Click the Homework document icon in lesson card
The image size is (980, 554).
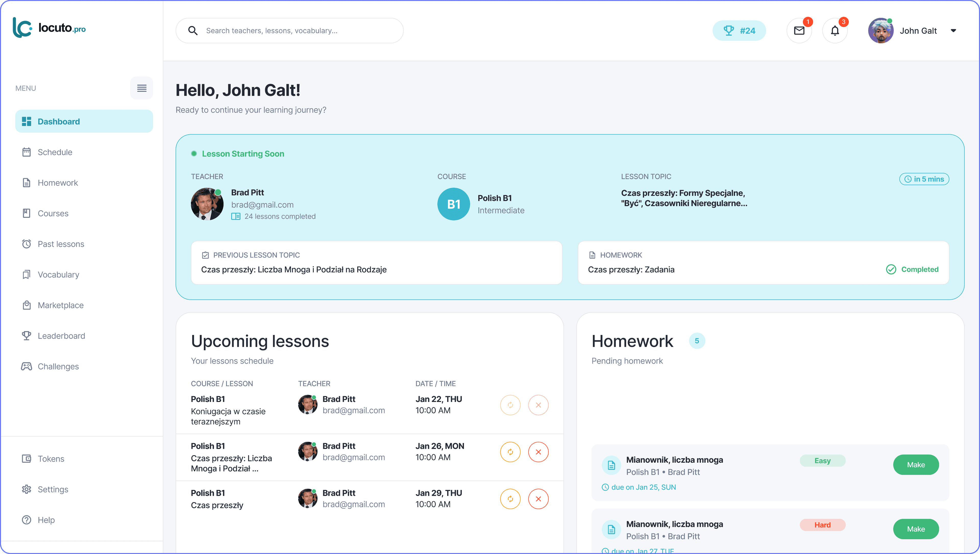tap(592, 255)
